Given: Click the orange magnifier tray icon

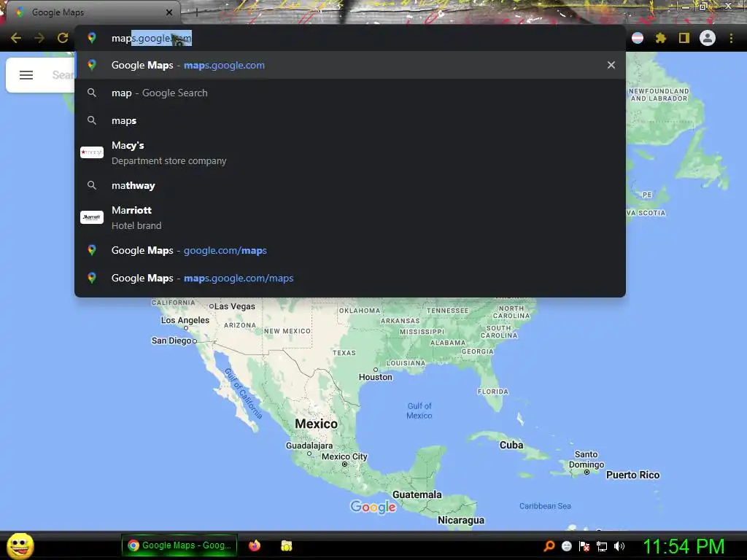Looking at the screenshot, I should [x=549, y=546].
